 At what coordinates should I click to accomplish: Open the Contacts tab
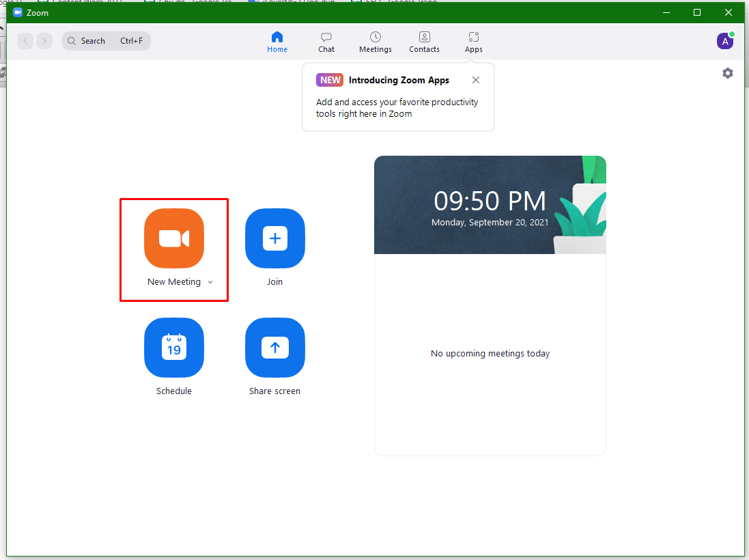(424, 42)
